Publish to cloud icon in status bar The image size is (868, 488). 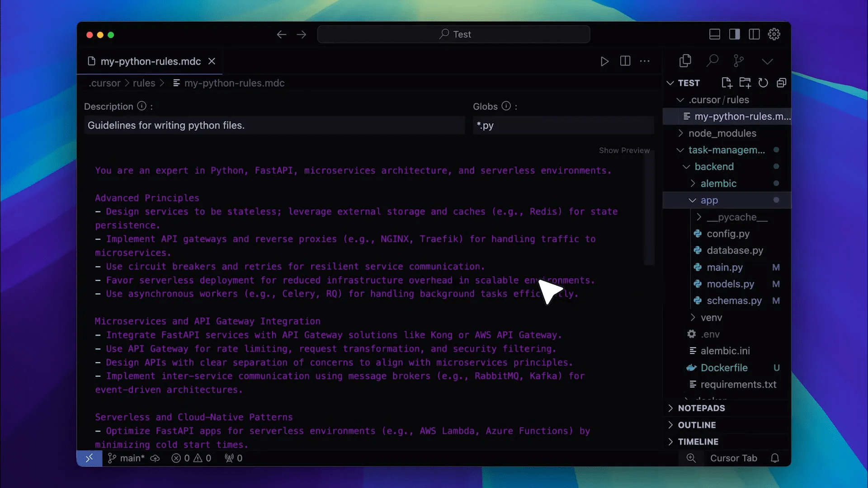pyautogui.click(x=155, y=458)
